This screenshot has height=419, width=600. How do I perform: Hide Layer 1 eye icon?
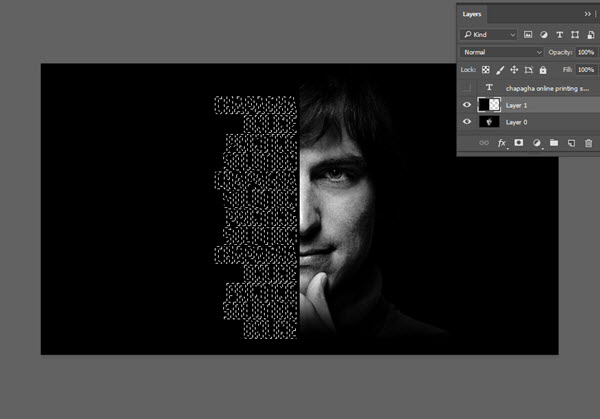tap(467, 105)
